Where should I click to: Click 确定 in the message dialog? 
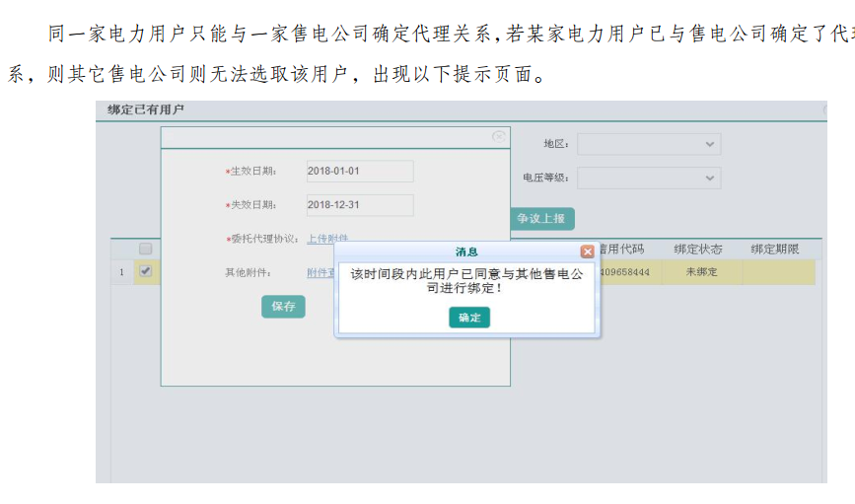pos(469,318)
